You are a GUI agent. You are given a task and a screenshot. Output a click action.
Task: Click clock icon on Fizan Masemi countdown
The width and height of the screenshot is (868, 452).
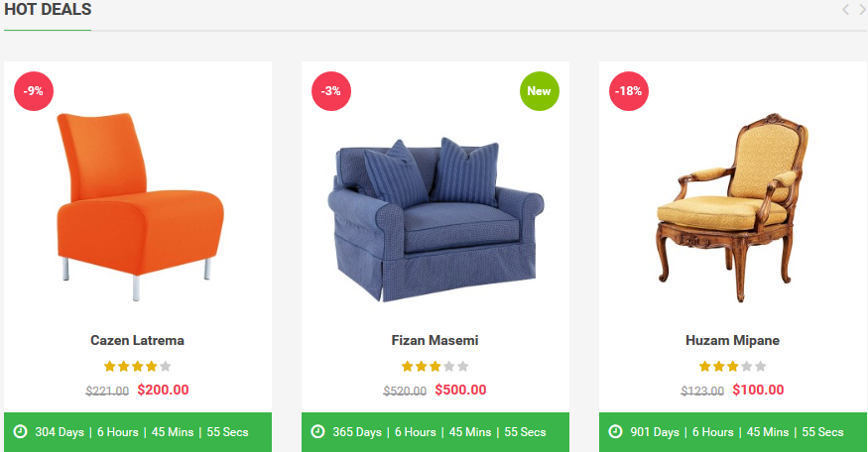[x=317, y=432]
